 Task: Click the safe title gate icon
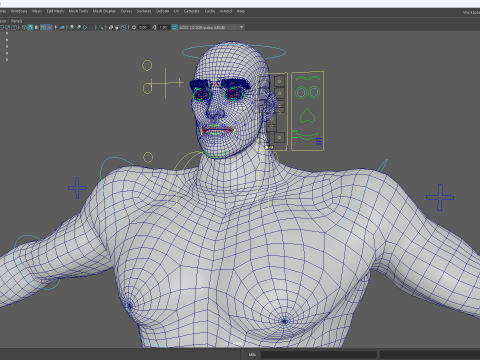click(14, 27)
